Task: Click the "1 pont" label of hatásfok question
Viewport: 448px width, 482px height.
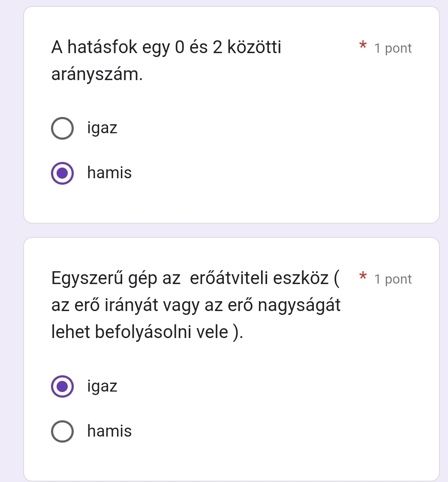Action: pos(393,48)
